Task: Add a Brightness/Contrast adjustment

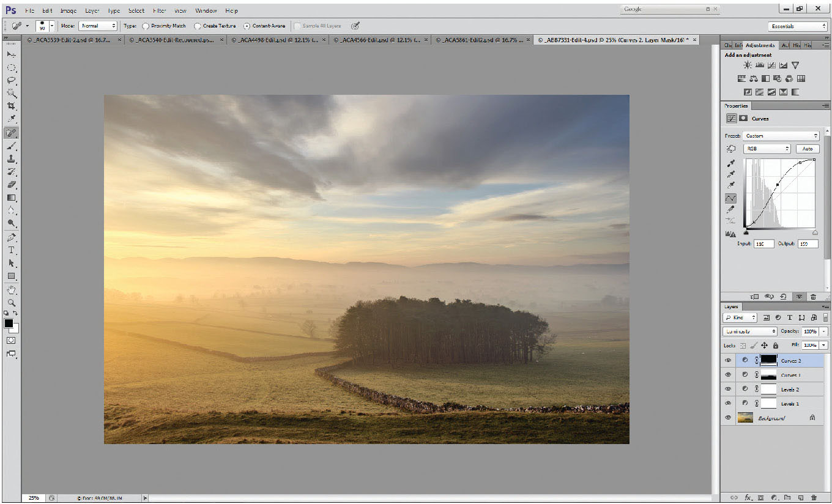Action: 748,65
